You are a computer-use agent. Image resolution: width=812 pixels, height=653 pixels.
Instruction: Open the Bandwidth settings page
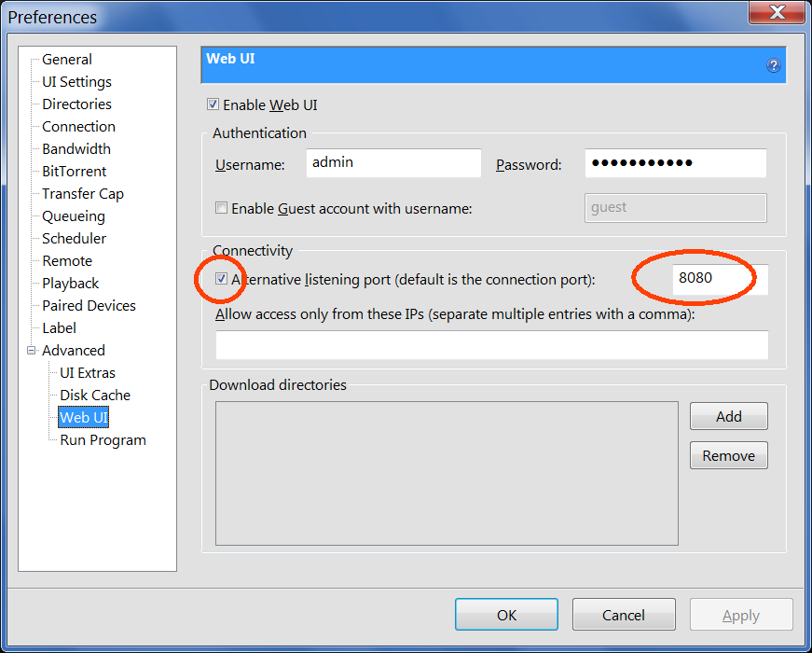[x=76, y=148]
